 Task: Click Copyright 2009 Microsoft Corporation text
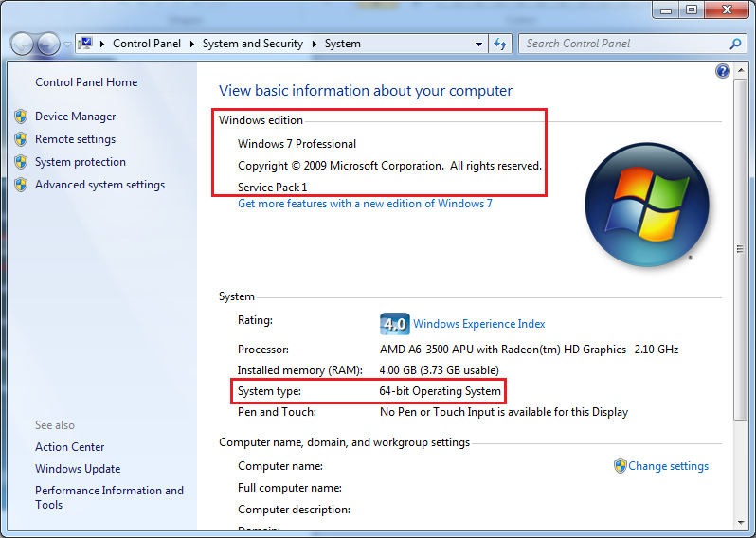(x=389, y=166)
